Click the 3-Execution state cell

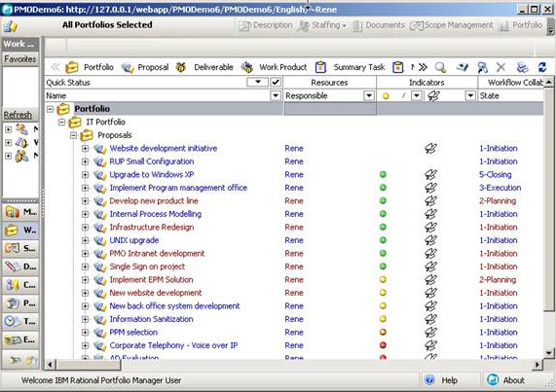(x=500, y=188)
